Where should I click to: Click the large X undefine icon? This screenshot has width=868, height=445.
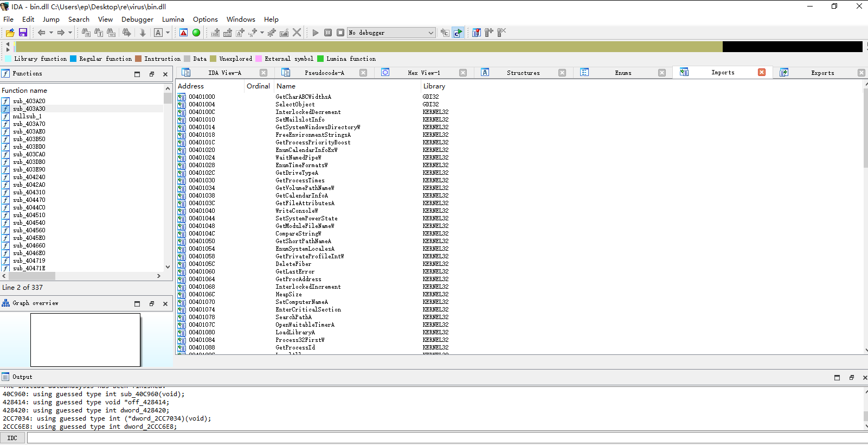[x=297, y=33]
